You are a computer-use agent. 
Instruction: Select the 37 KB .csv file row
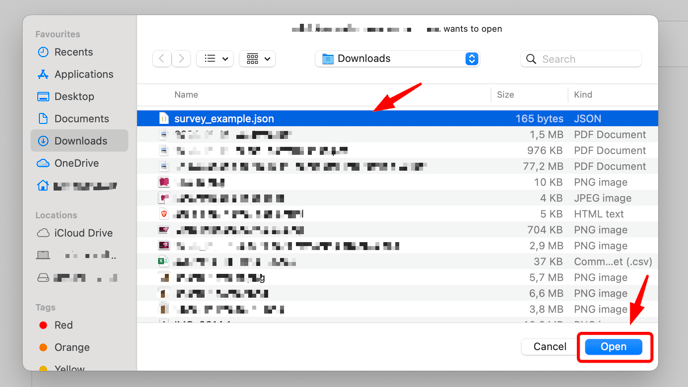point(398,262)
